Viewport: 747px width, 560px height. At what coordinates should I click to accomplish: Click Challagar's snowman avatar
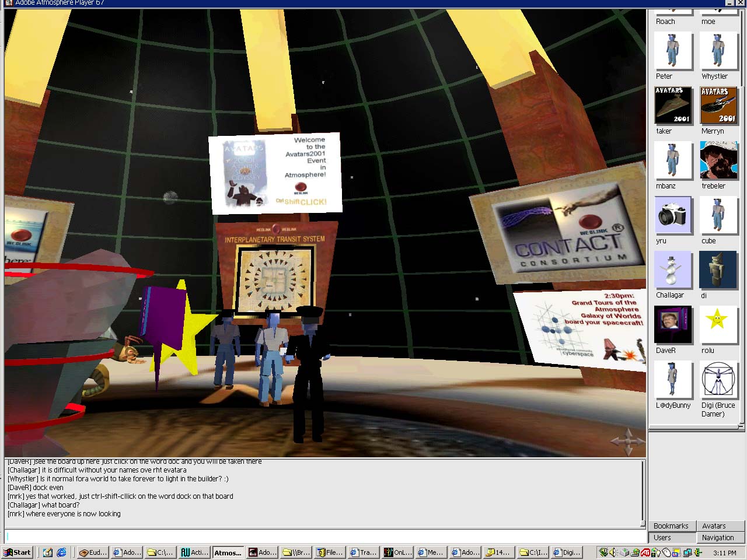673,270
